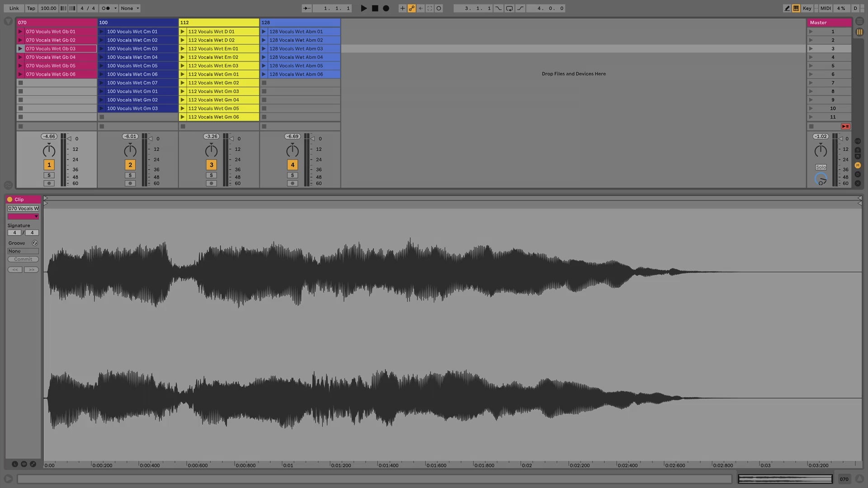
Task: Click the groove Hot-Swap icon
Action: click(x=35, y=243)
